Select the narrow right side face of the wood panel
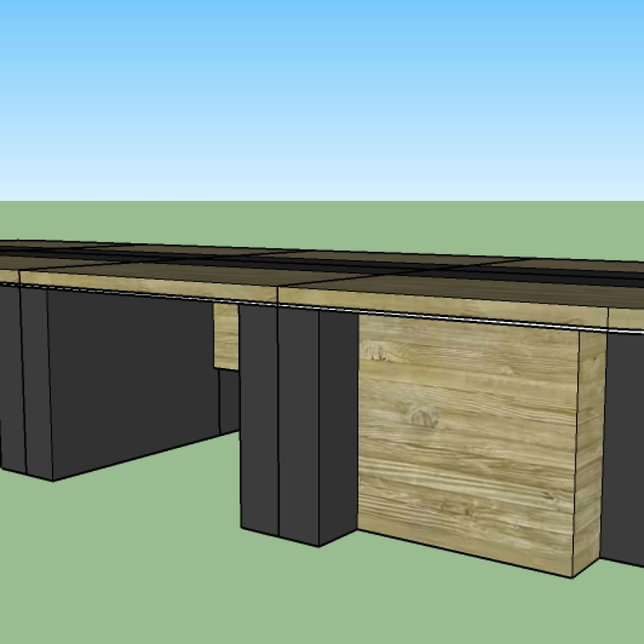644x644 pixels. tap(591, 451)
